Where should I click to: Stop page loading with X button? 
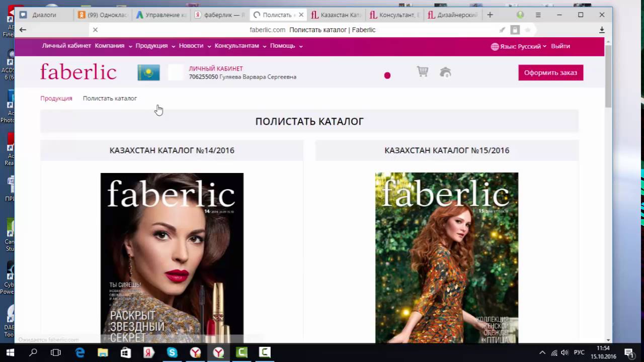[95, 30]
